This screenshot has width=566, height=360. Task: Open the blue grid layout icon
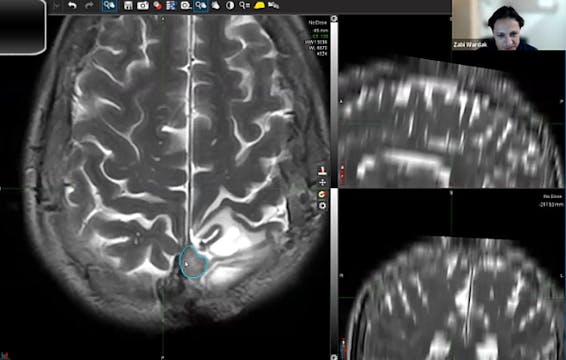pos(171,5)
